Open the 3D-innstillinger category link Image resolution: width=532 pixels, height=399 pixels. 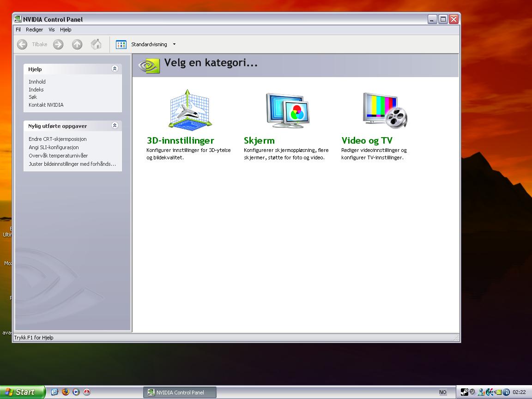coord(180,140)
